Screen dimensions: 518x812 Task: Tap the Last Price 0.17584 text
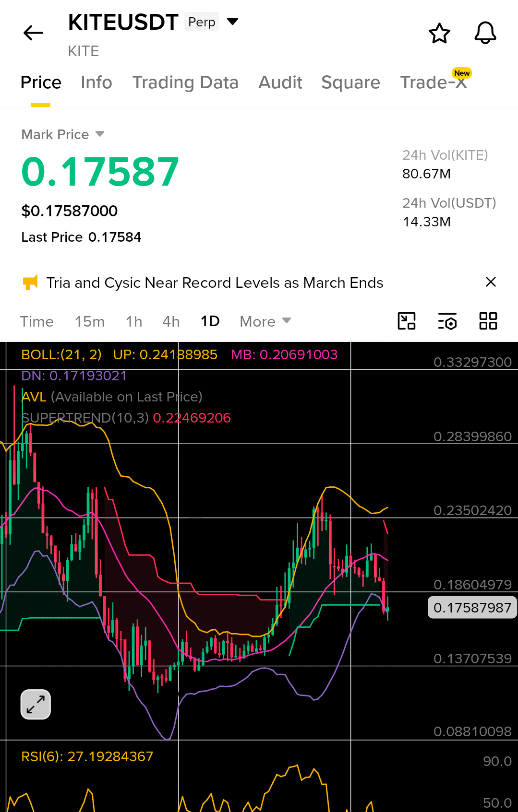81,237
